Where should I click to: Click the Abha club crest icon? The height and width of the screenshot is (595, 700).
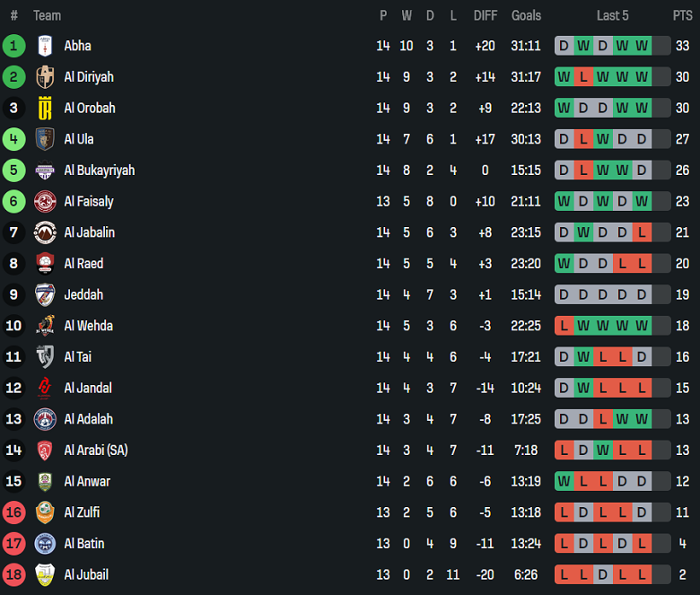coord(45,46)
